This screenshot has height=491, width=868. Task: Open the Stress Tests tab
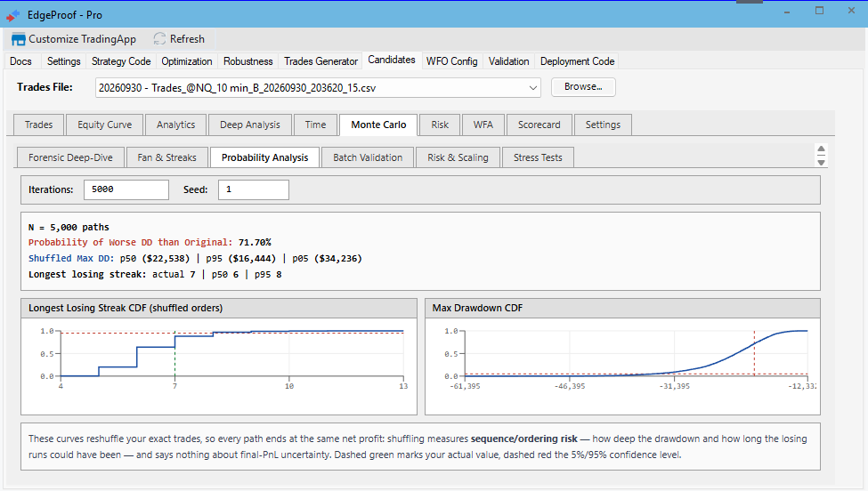pos(538,157)
